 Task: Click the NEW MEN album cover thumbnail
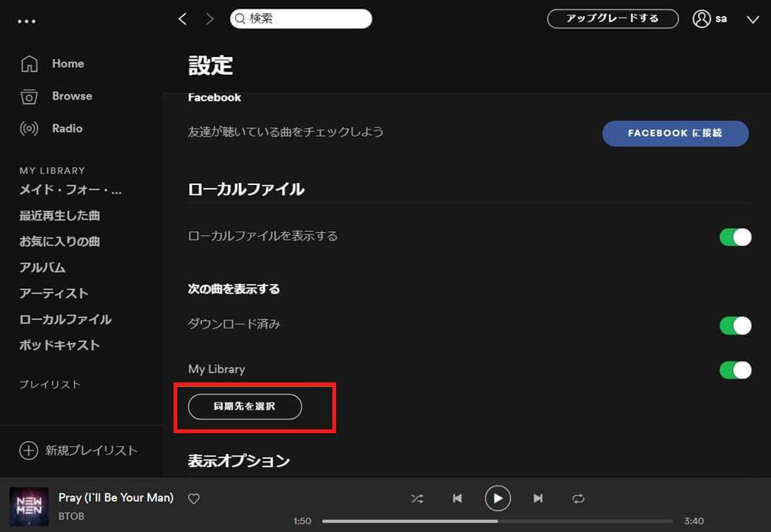pos(29,507)
